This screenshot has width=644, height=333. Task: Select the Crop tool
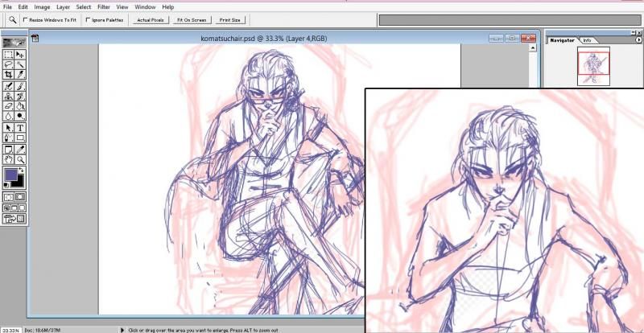pyautogui.click(x=8, y=75)
